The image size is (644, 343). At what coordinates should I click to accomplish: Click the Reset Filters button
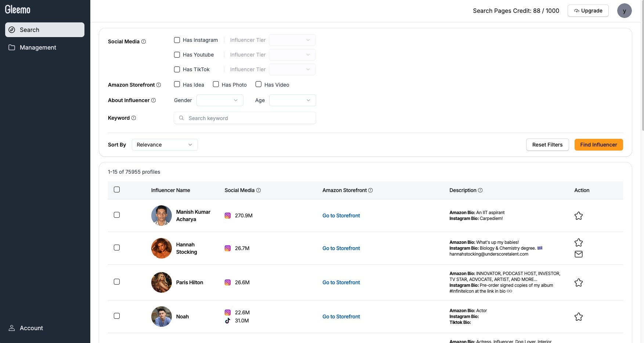click(547, 145)
